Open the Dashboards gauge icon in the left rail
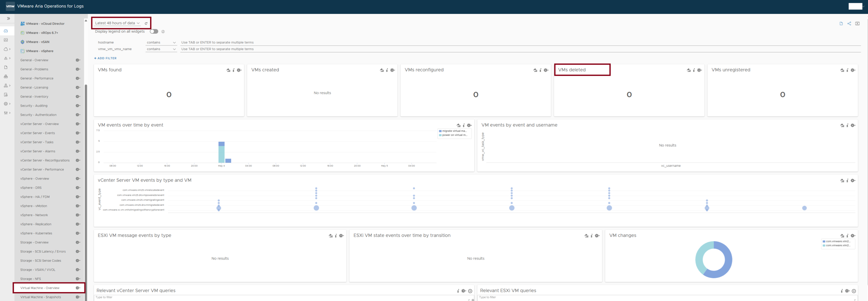The height and width of the screenshot is (301, 868). [6, 31]
